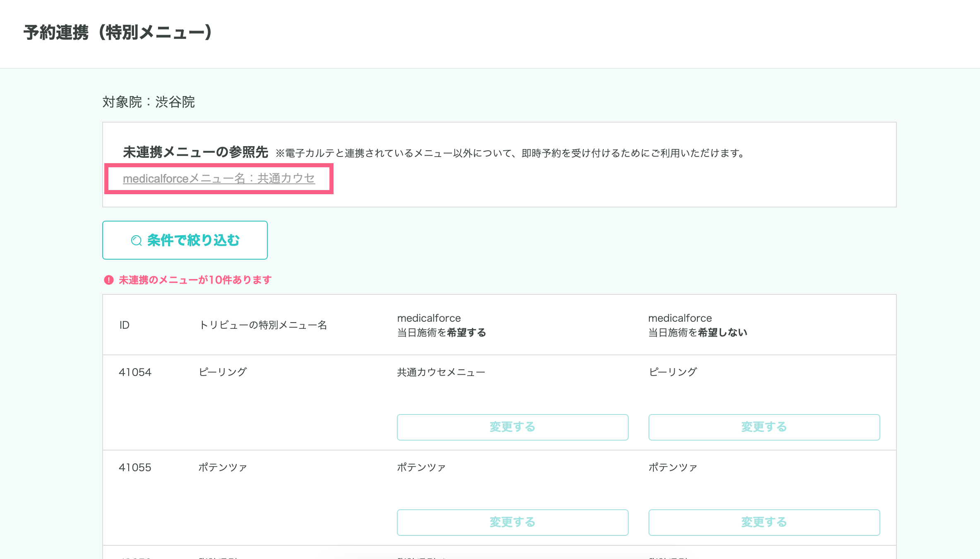The width and height of the screenshot is (980, 559).
Task: Click the 当日施術を希望しない column header
Action: (x=697, y=325)
